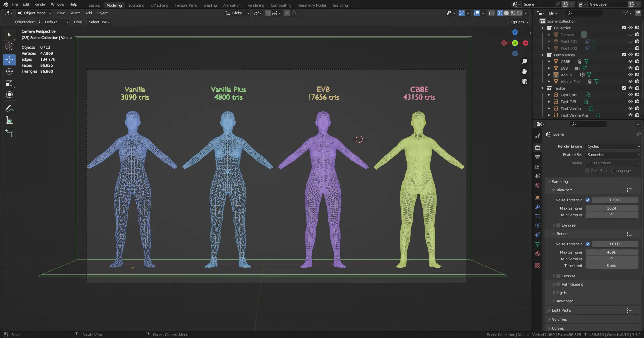
Task: Open the Material properties tab
Action: pyautogui.click(x=538, y=254)
